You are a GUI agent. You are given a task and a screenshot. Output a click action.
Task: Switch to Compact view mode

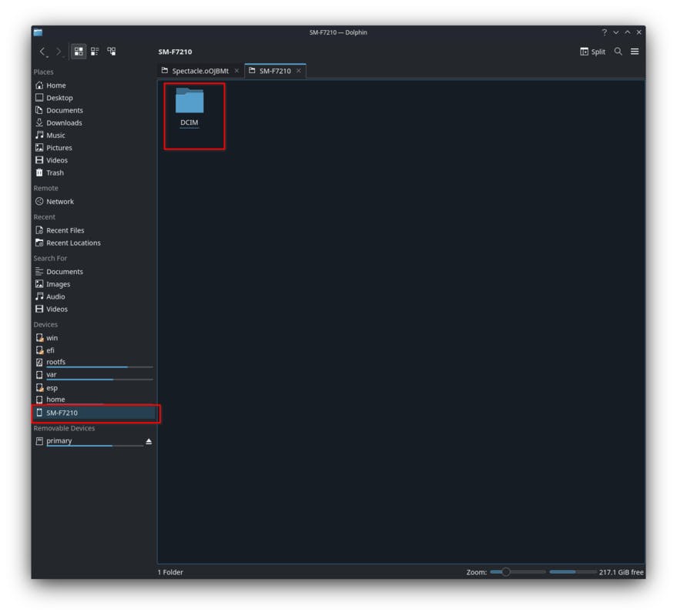tap(95, 52)
